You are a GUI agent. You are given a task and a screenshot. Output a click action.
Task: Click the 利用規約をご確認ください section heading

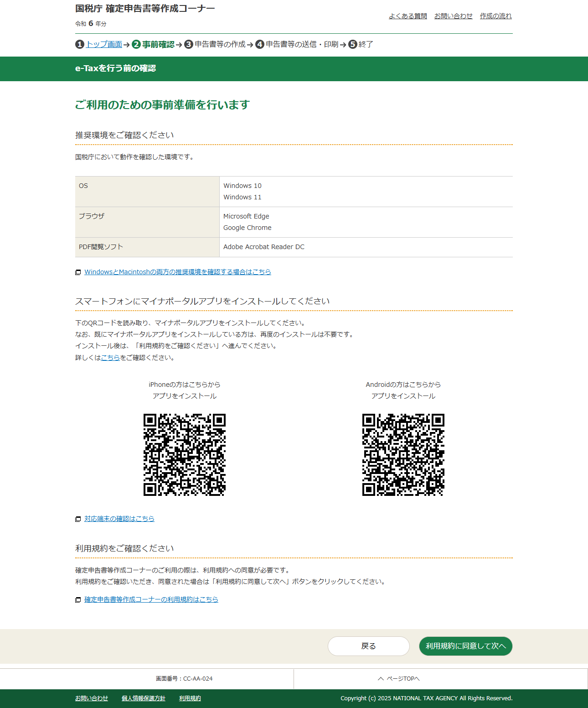pyautogui.click(x=124, y=548)
